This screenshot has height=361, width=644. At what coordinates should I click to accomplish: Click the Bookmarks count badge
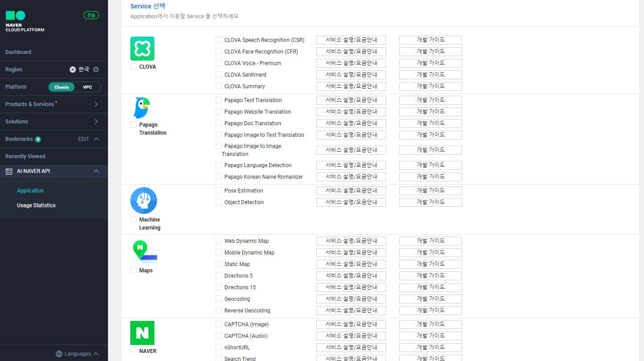click(x=38, y=139)
